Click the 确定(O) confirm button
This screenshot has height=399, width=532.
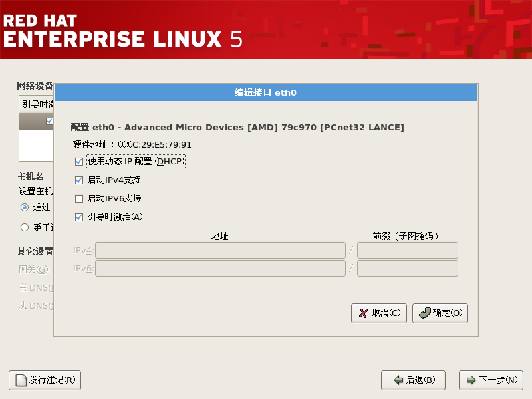pyautogui.click(x=440, y=313)
